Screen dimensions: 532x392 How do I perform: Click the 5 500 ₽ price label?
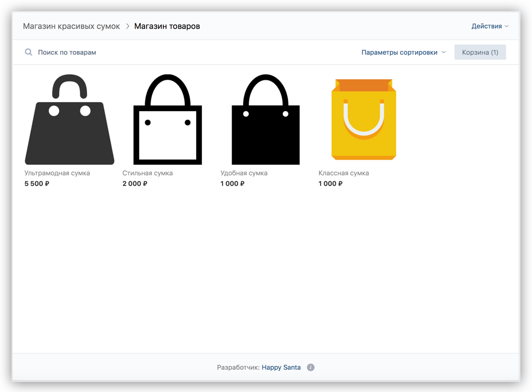click(x=37, y=184)
